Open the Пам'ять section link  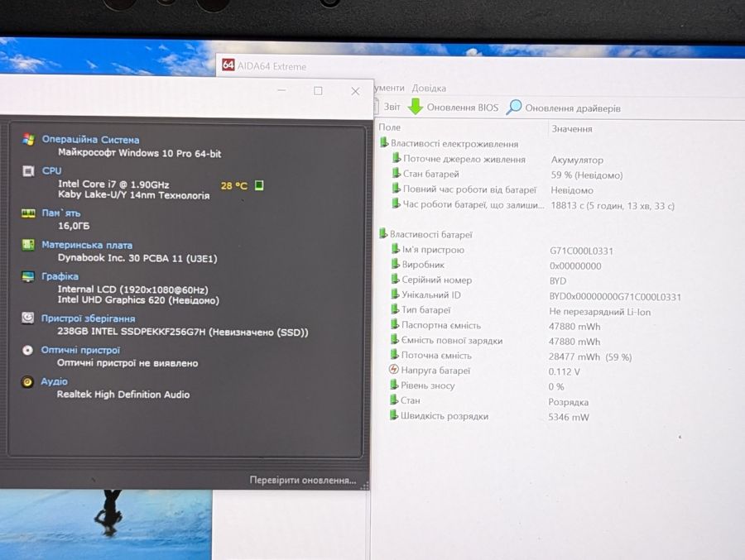60,213
